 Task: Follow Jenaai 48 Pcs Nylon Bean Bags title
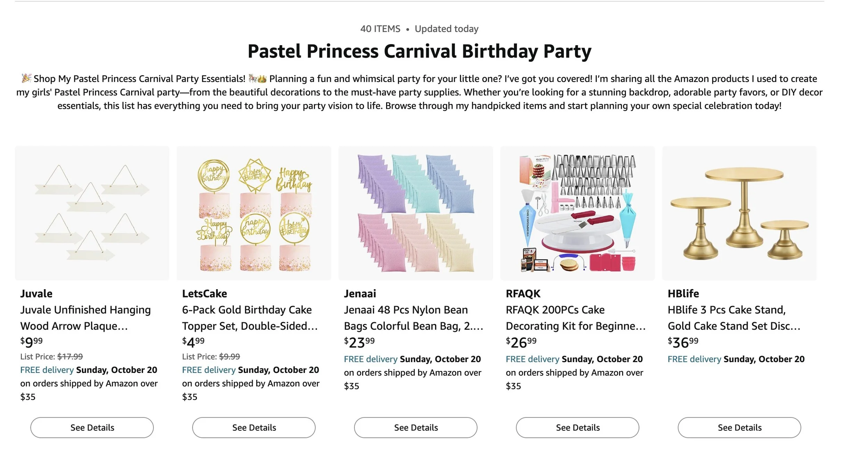pyautogui.click(x=413, y=318)
